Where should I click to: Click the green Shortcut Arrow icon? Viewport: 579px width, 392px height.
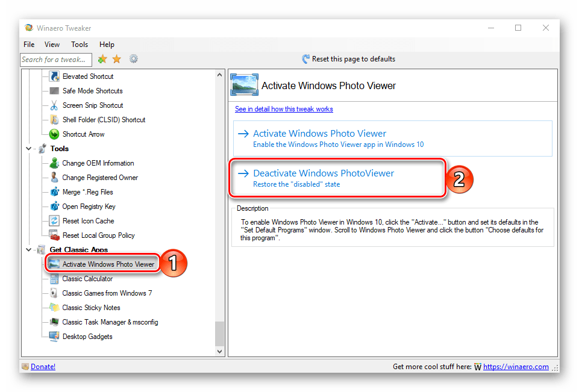coord(54,134)
